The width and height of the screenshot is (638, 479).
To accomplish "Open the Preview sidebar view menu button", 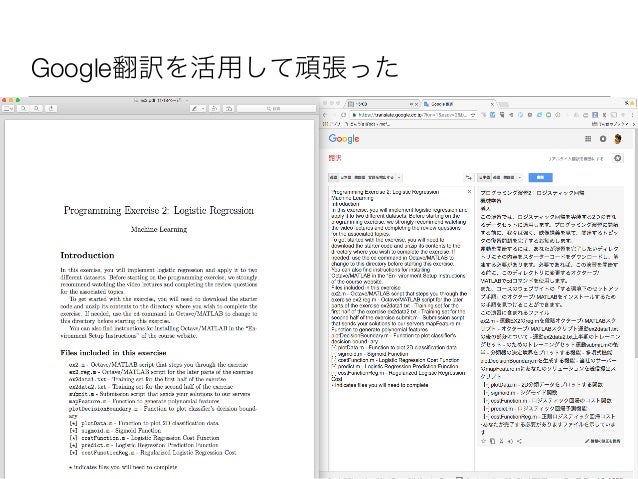I will point(9,109).
